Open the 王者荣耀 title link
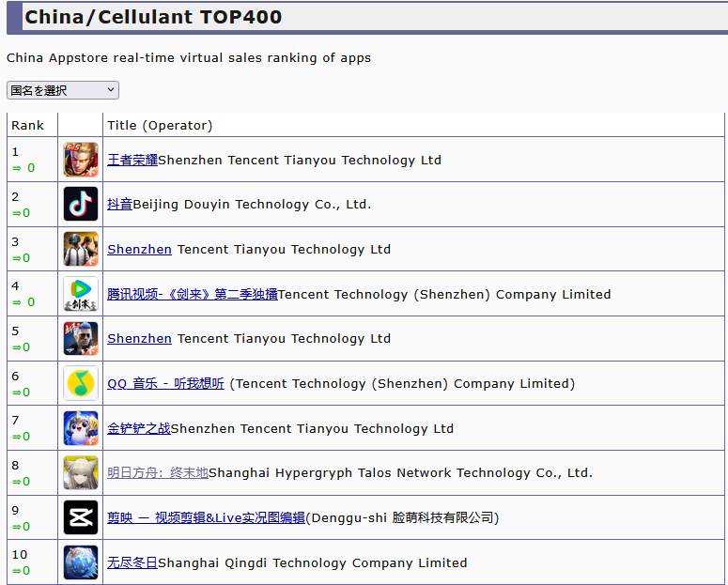Image resolution: width=728 pixels, height=585 pixels. pos(132,161)
